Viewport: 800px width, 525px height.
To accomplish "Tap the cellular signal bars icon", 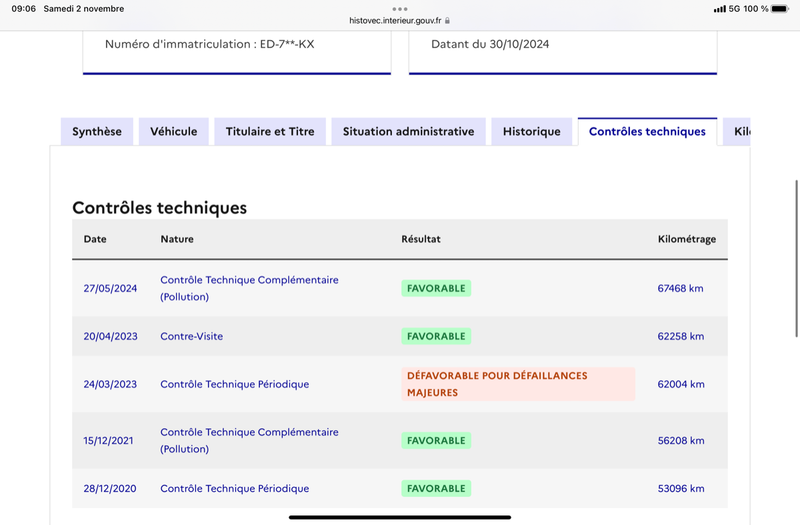I will (x=719, y=9).
